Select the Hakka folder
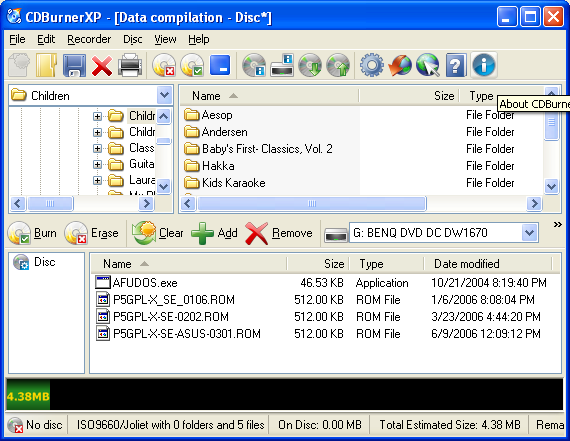Image resolution: width=570 pixels, height=441 pixels. (209, 166)
